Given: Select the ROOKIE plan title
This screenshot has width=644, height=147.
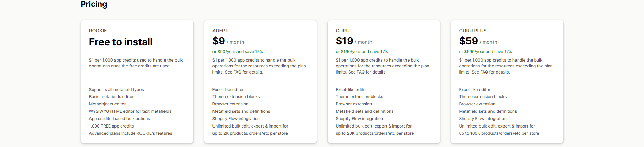Looking at the screenshot, I should tap(98, 31).
